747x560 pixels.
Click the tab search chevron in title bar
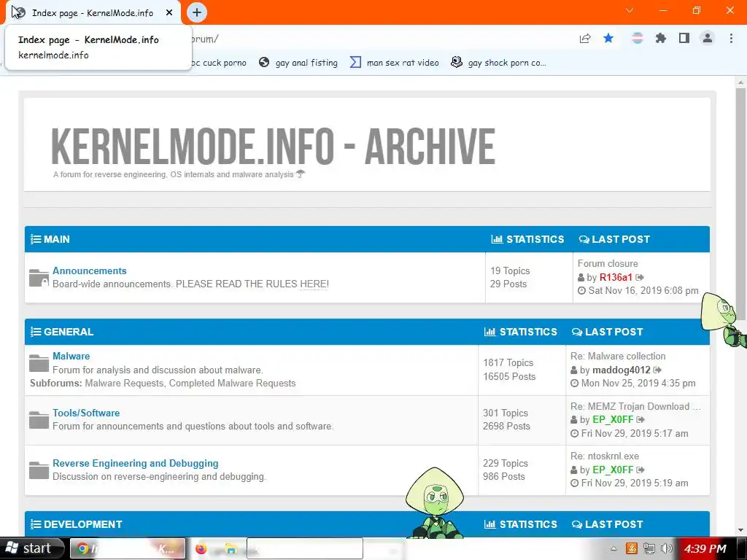[x=630, y=10]
